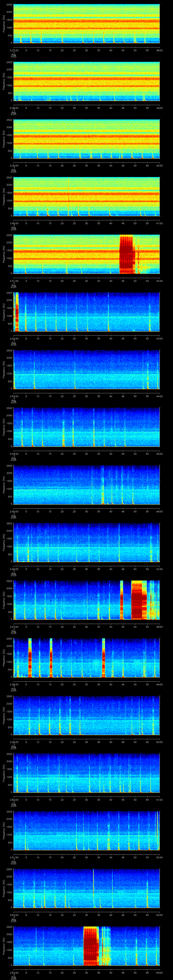This screenshot has height=980, width=173.
Task: Click the spectrogram panel starting at 2:46:00
Action: click(x=87, y=543)
